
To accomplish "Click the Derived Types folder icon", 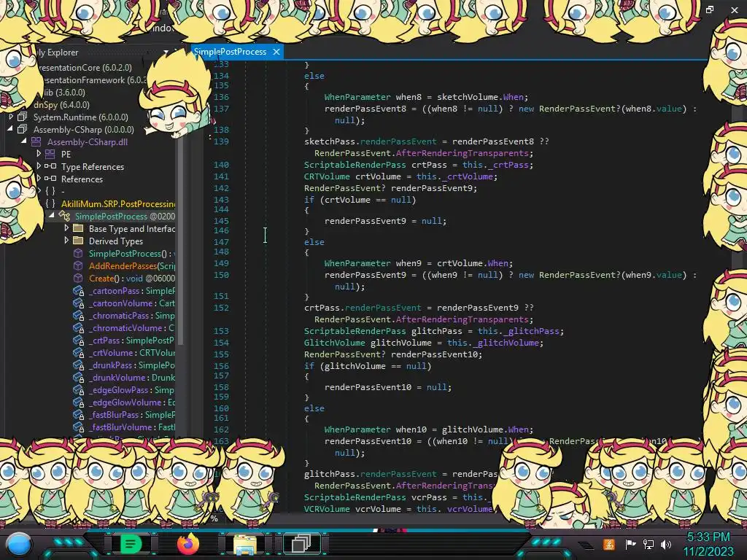I will [x=78, y=241].
